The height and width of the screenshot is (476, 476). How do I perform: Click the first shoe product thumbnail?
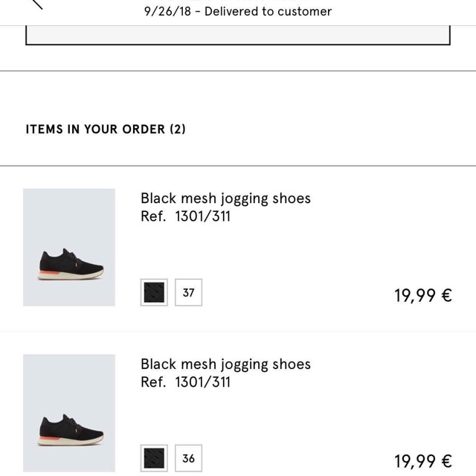[x=69, y=247]
